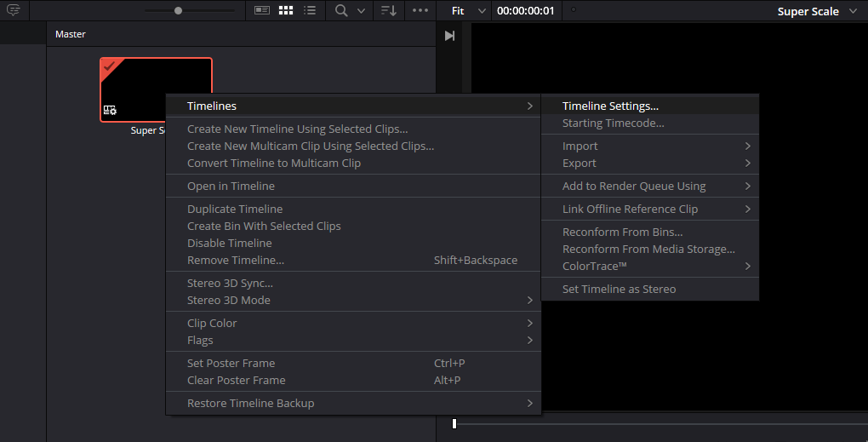Image resolution: width=868 pixels, height=442 pixels.
Task: Open the media pool search
Action: pyautogui.click(x=341, y=10)
